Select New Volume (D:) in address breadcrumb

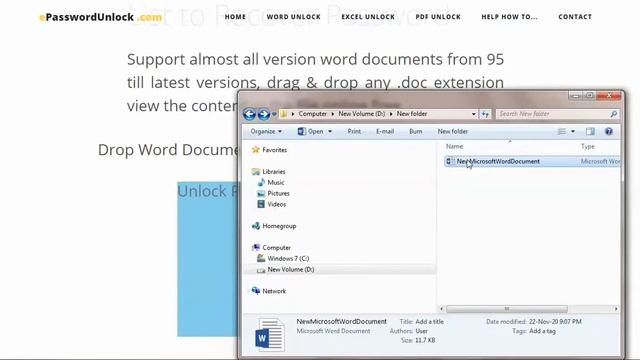pos(362,114)
